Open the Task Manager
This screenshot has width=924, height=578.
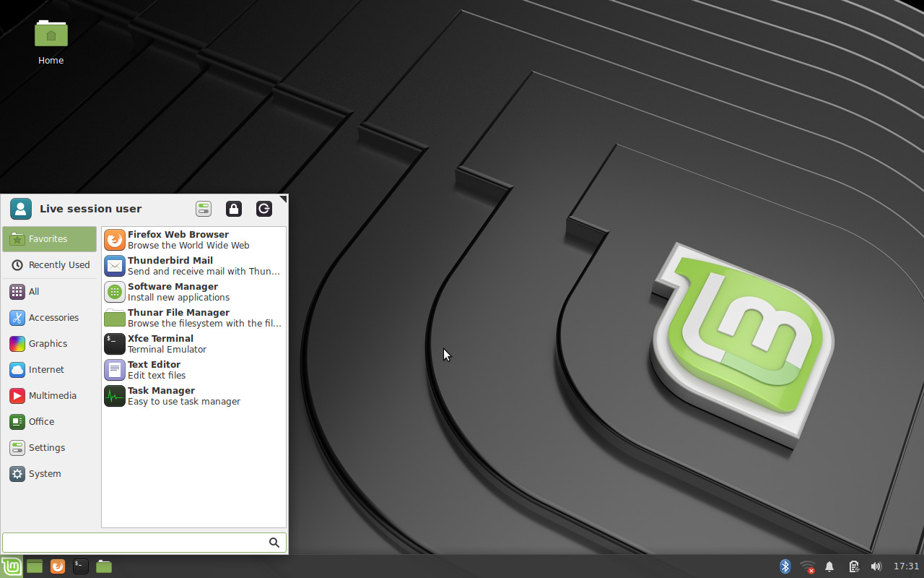pyautogui.click(x=161, y=395)
